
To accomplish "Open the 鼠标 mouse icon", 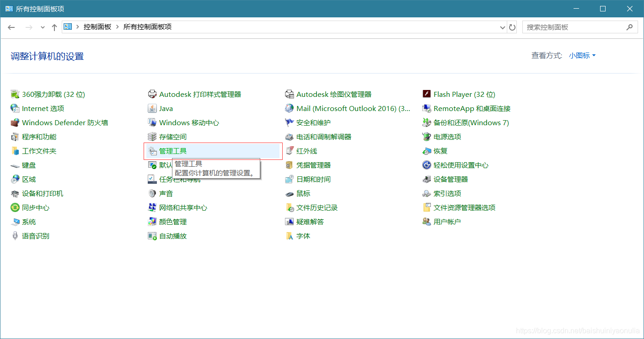I will (290, 193).
